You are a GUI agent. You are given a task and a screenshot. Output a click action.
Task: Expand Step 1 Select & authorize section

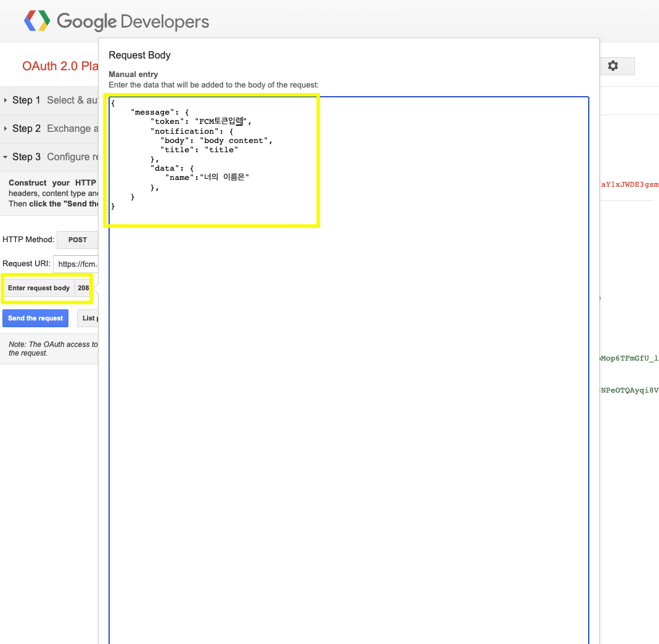point(49,100)
